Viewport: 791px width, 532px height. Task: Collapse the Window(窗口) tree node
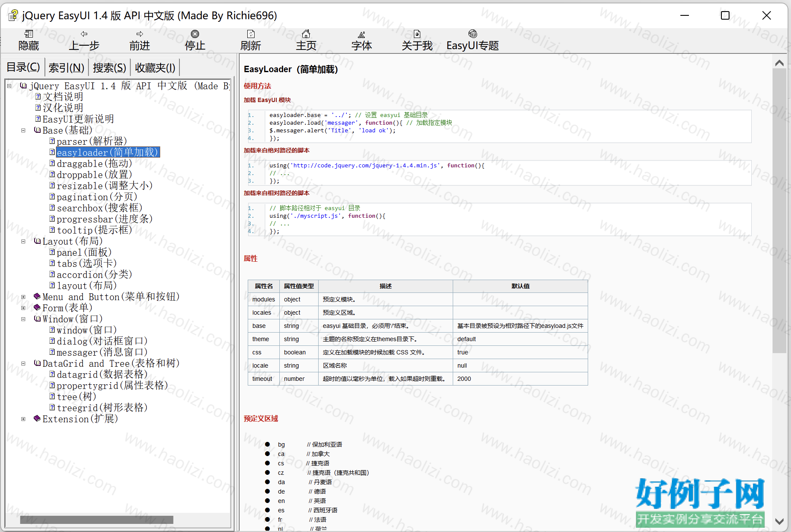point(23,319)
